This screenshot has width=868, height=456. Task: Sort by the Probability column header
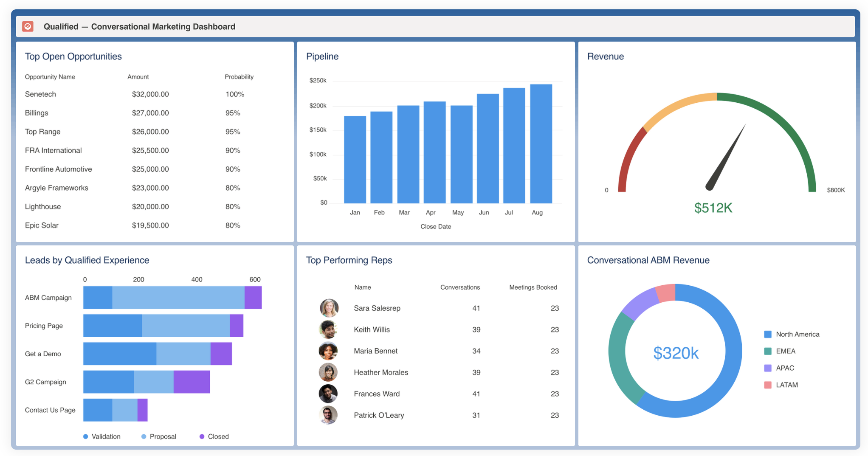pos(239,77)
